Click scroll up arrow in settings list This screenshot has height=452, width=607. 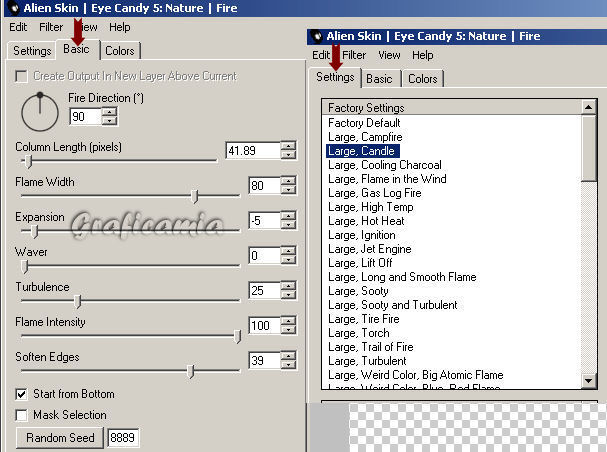click(x=588, y=107)
